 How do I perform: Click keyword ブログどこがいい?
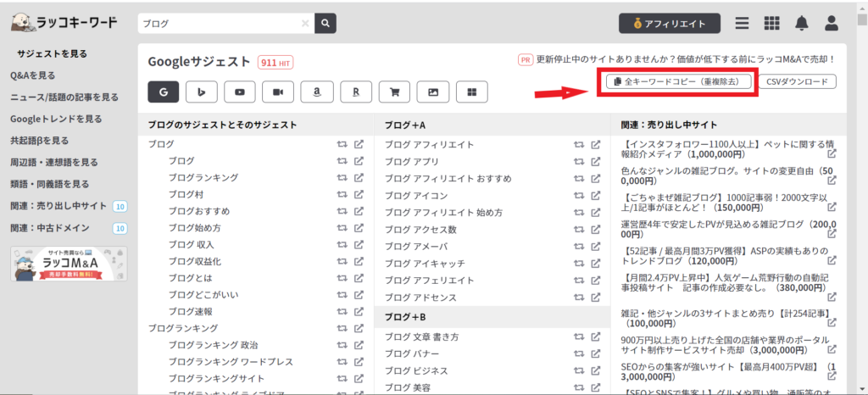[203, 294]
